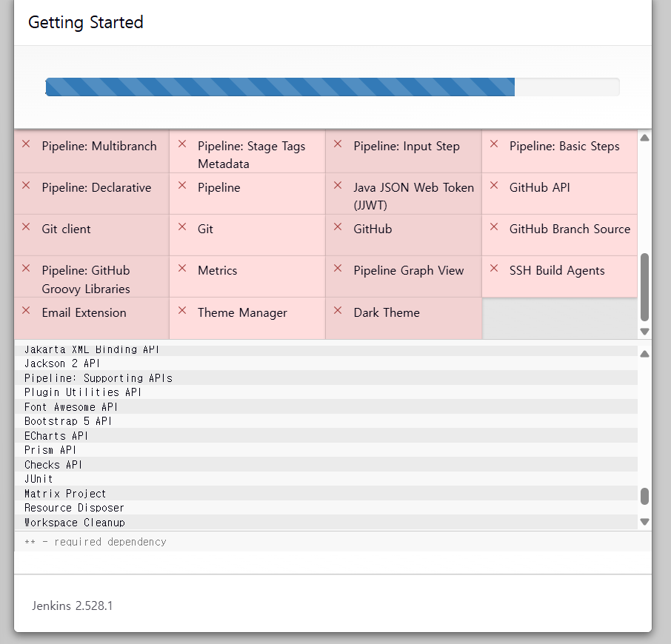
Task: Click the plugin grid's vertical scrollbar thumb
Action: coord(645,287)
